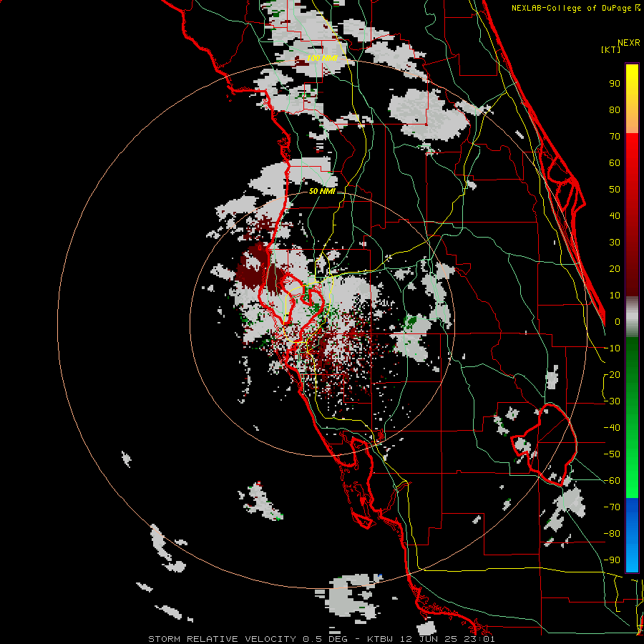Select the 50 value on the velocity scale

coord(615,190)
